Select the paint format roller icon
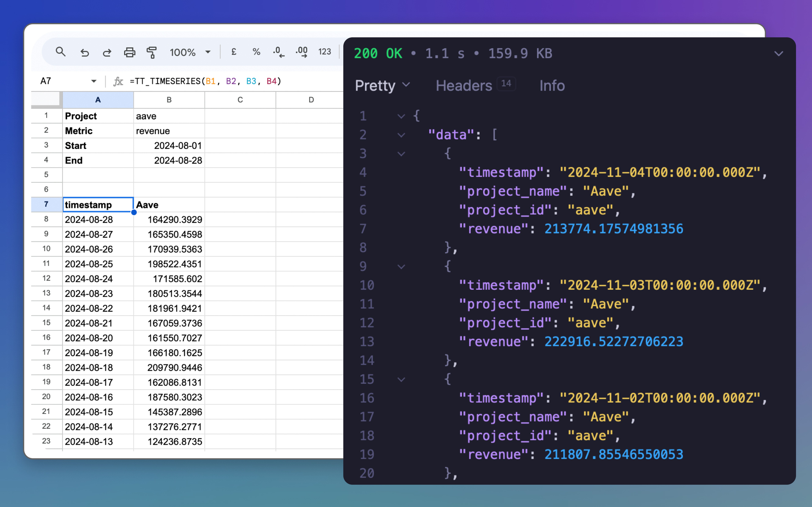The width and height of the screenshot is (812, 507). 152,52
